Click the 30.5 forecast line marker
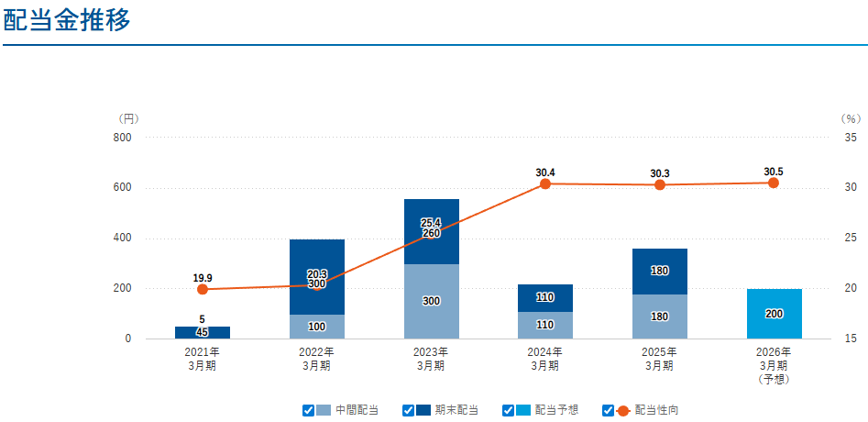The image size is (868, 422). pos(774,183)
